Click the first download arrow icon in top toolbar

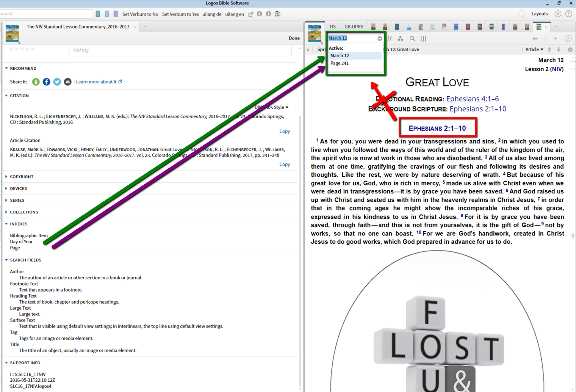point(259,14)
